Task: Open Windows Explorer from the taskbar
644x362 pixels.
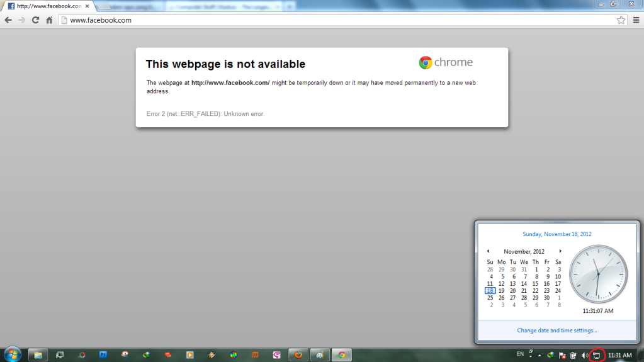Action: [38, 355]
